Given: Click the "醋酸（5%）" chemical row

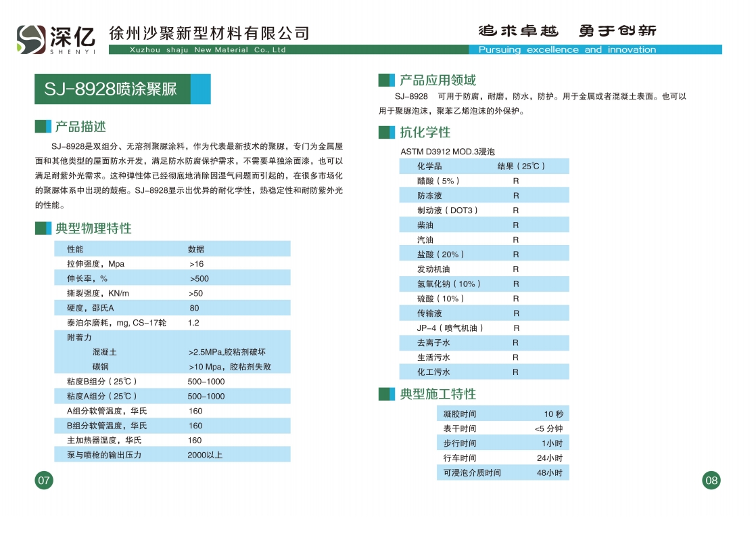Looking at the screenshot, I should tap(484, 181).
